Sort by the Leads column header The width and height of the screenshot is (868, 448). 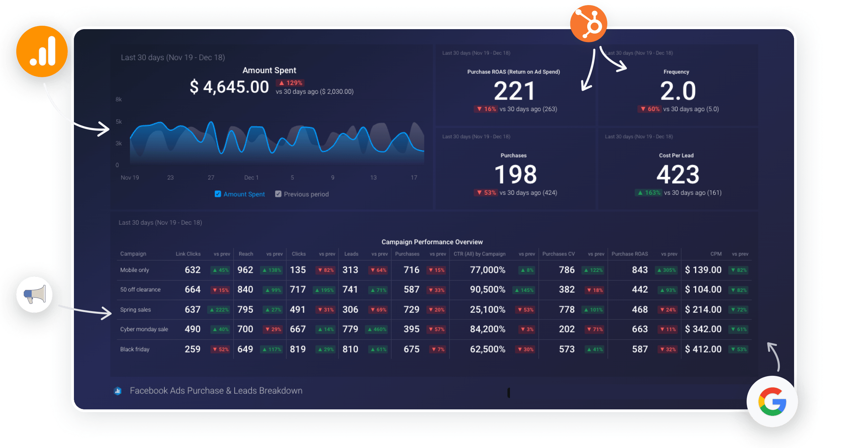tap(351, 254)
